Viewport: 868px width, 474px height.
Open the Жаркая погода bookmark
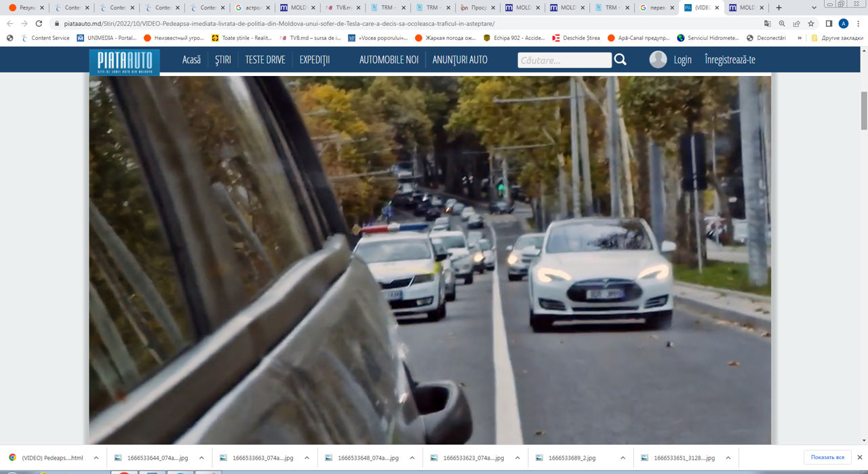point(445,38)
